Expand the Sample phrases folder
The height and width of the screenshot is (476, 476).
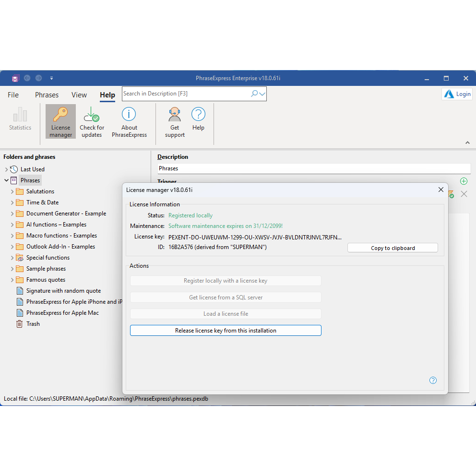[12, 269]
